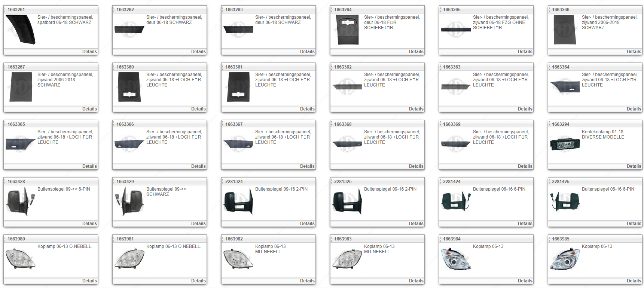Open Details for part 1663369
Screen dimensions: 644x288
pyautogui.click(x=525, y=166)
